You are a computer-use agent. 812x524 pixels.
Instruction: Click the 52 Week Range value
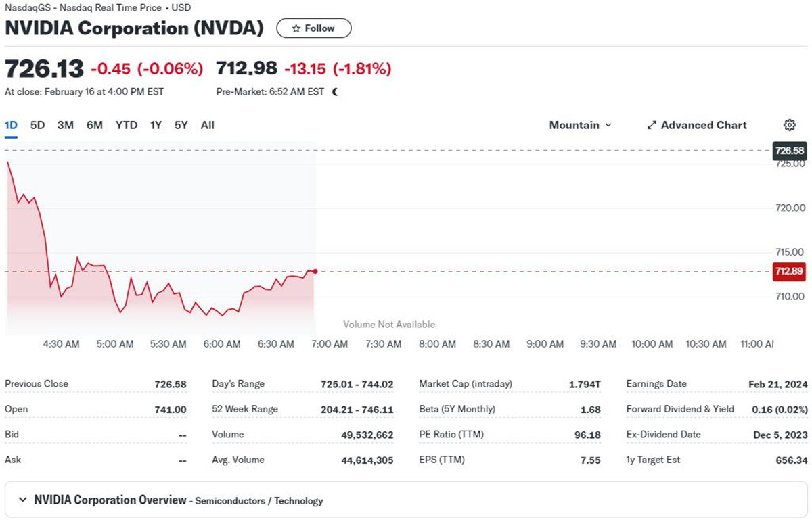(357, 409)
